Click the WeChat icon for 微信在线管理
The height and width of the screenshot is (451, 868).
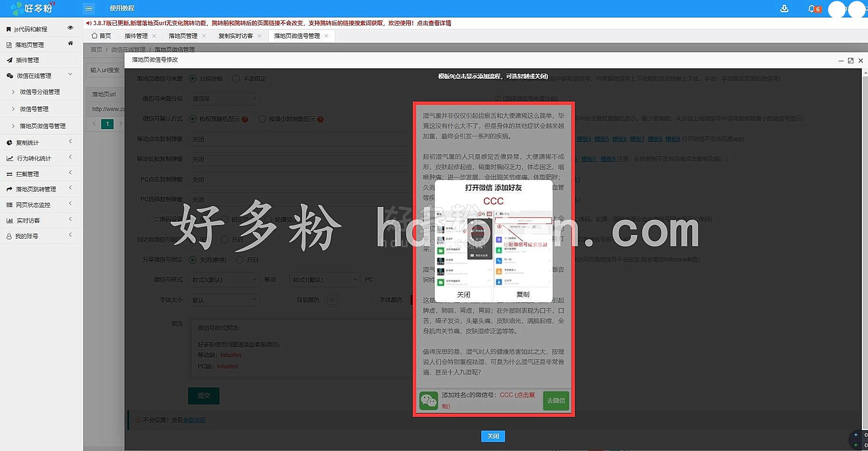[x=10, y=76]
